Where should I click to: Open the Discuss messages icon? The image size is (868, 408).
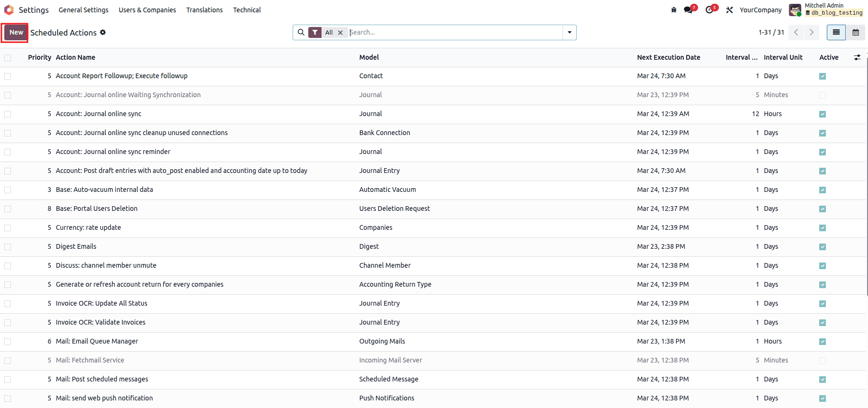click(x=689, y=10)
